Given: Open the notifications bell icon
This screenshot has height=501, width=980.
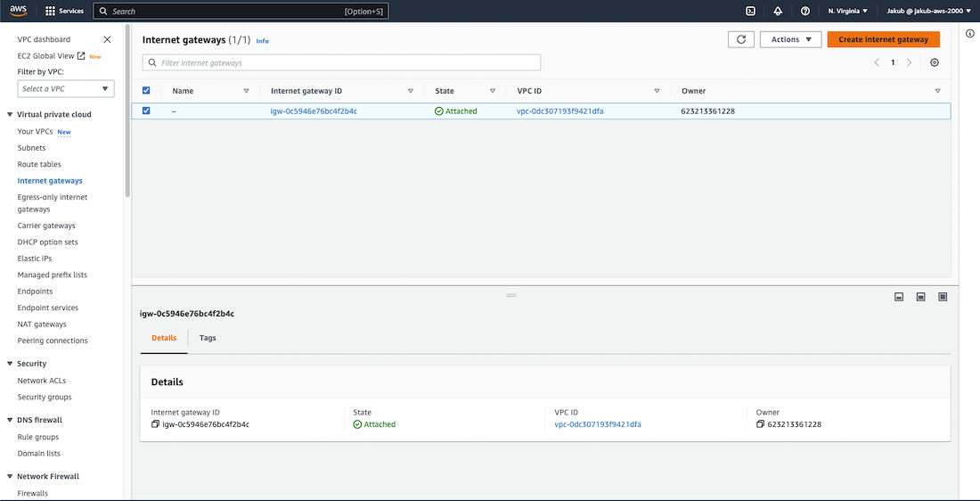Looking at the screenshot, I should coord(778,11).
